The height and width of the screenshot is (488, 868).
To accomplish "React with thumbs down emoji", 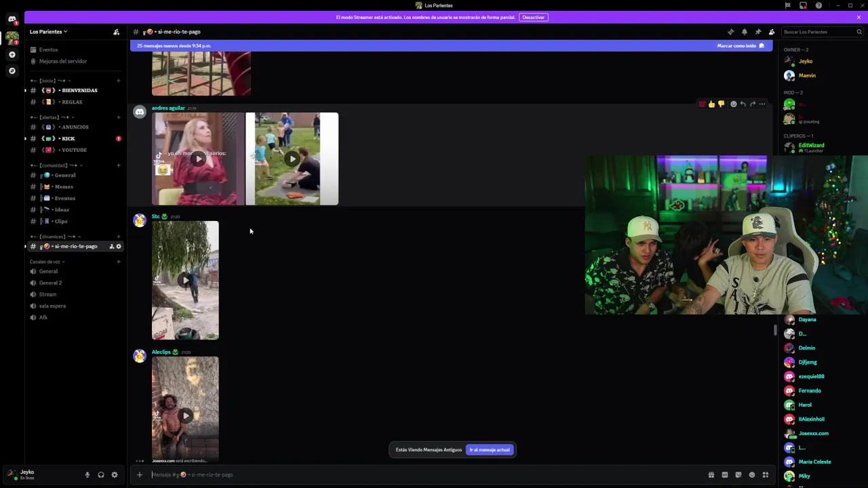I will [x=721, y=104].
